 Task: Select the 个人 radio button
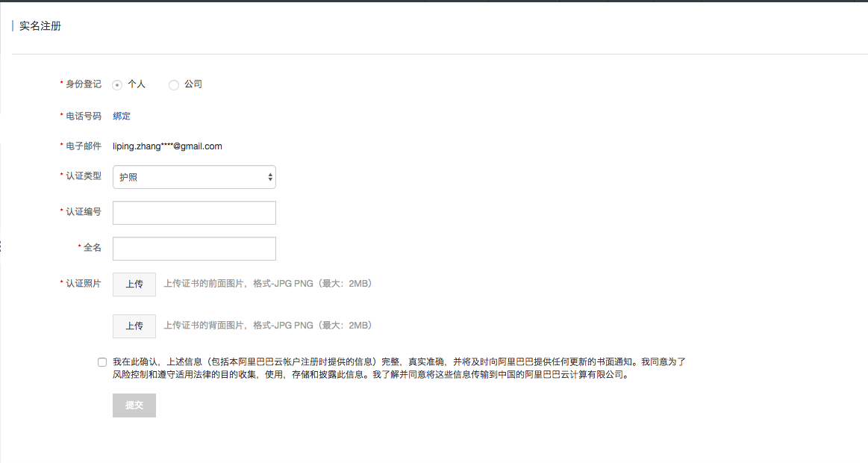point(117,85)
